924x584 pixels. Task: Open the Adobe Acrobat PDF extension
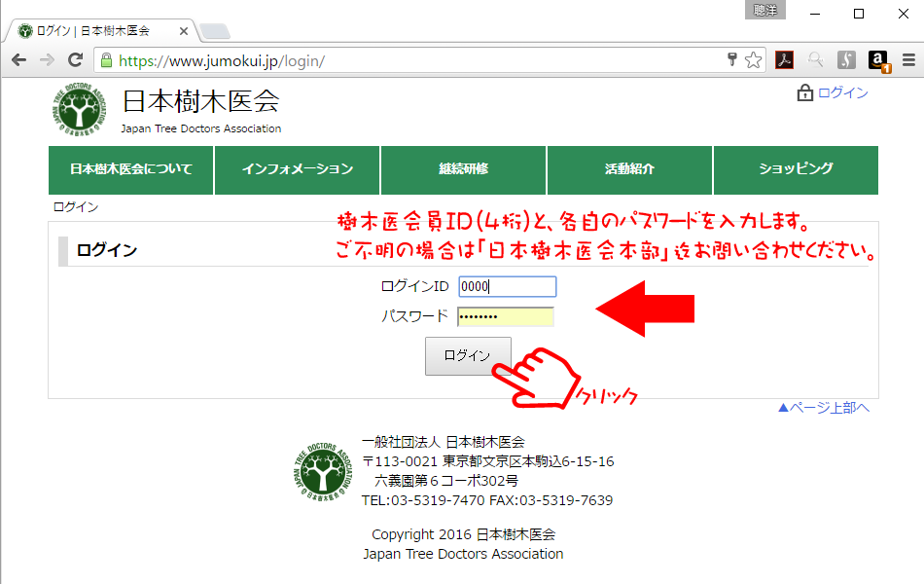coord(784,59)
